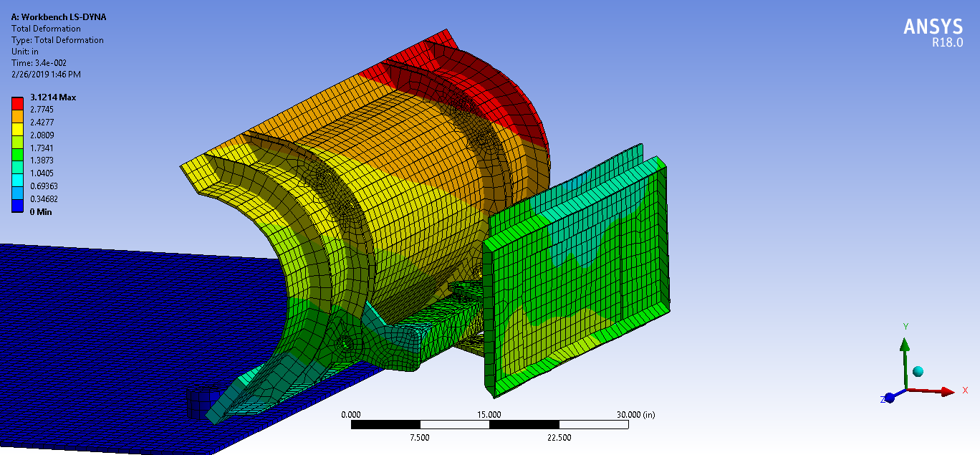Select the blue Z axis arrow on triad
Screen dimensions: 980x455
pos(890,398)
